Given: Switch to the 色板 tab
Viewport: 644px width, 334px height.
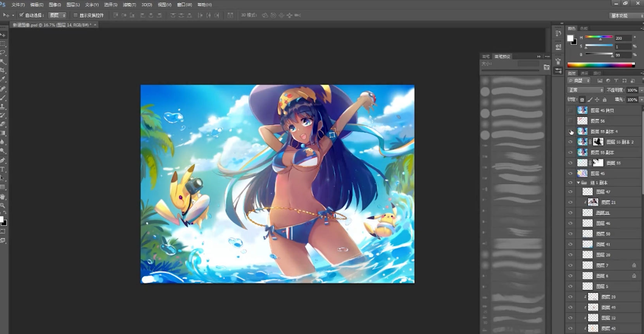Looking at the screenshot, I should [x=584, y=28].
